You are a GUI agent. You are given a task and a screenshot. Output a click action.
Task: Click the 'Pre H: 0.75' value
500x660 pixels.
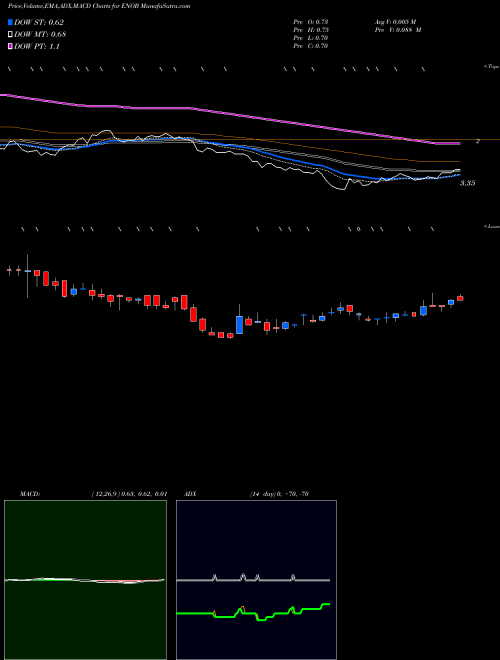click(311, 30)
